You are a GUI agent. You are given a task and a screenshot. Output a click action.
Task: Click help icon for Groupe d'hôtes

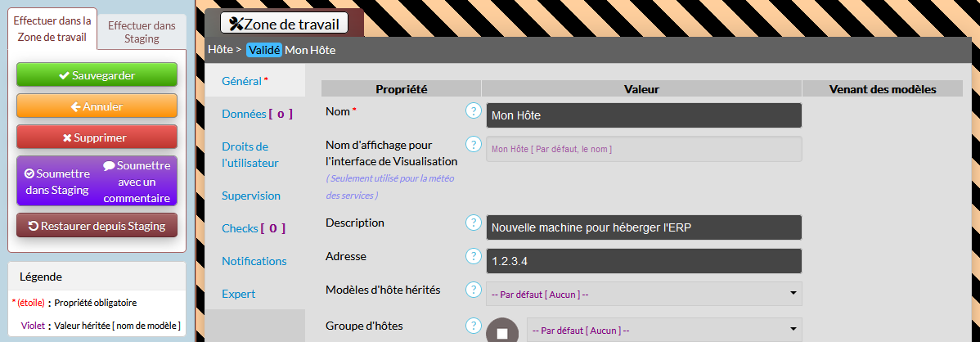473,326
